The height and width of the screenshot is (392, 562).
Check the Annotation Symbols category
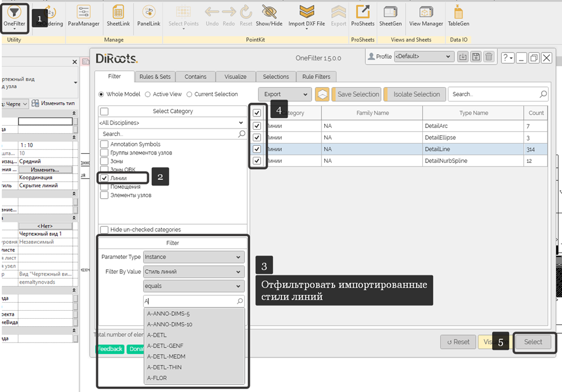click(104, 144)
